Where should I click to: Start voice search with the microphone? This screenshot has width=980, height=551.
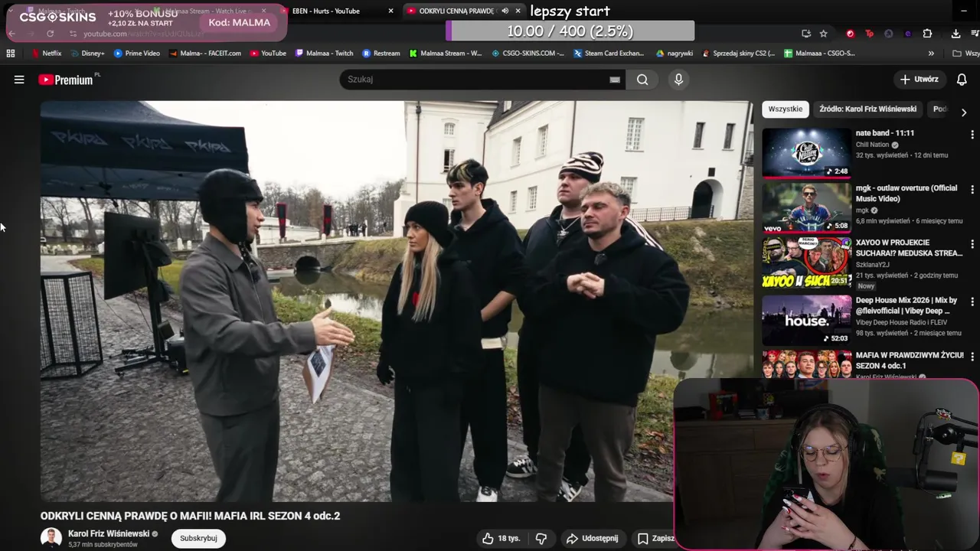[x=678, y=80]
